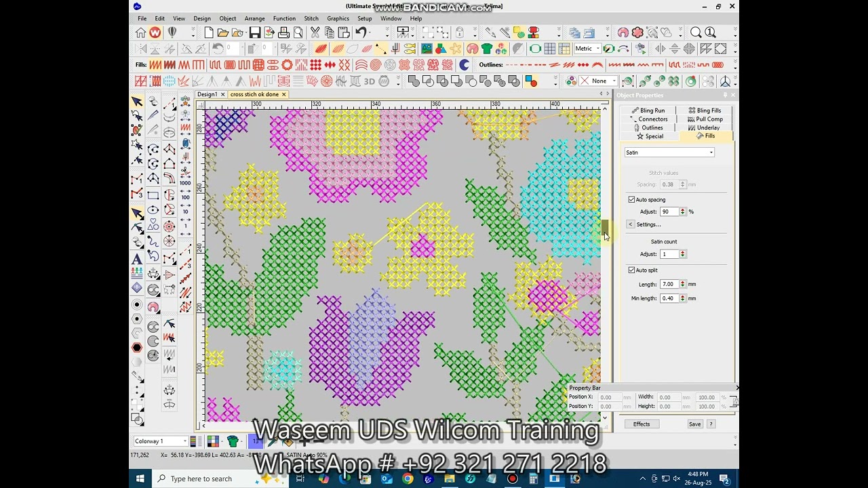Image resolution: width=868 pixels, height=488 pixels.
Task: Click the Save floppy disk icon
Action: click(x=255, y=33)
